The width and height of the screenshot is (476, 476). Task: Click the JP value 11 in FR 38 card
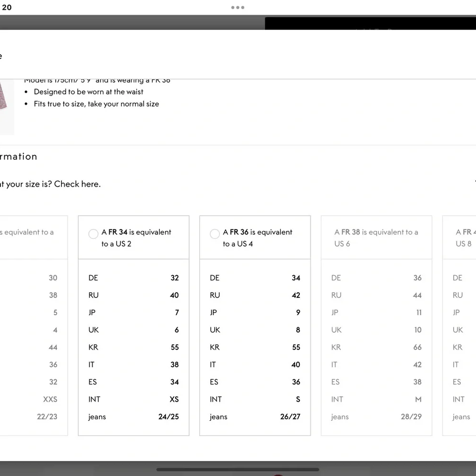419,312
